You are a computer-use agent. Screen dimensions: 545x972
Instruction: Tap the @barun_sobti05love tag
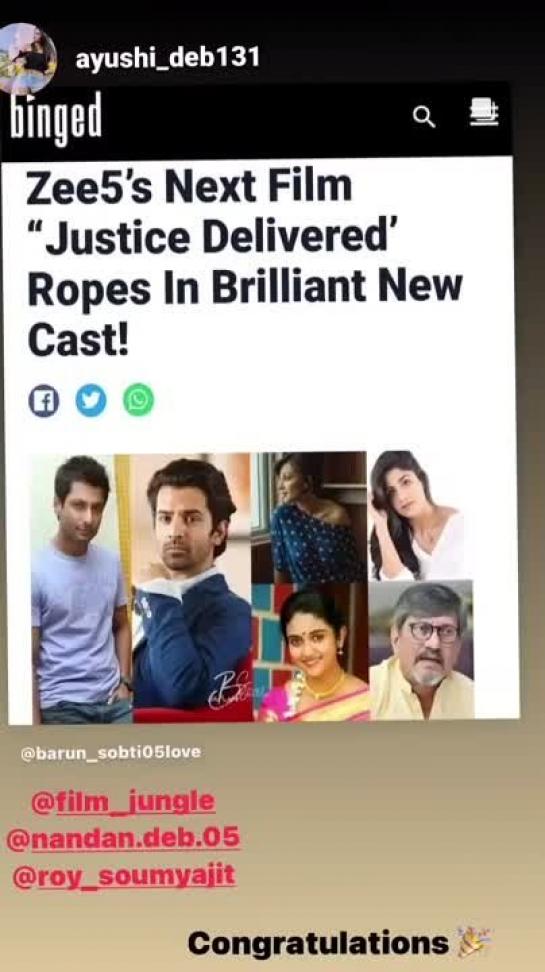(111, 753)
